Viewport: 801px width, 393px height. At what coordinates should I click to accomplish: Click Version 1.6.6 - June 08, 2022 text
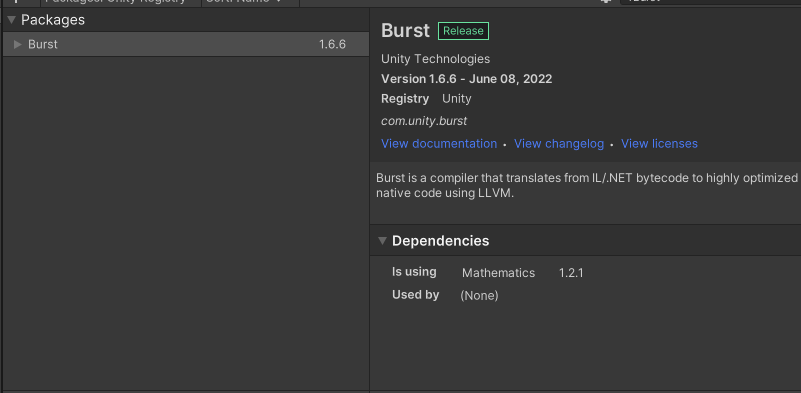coord(466,79)
